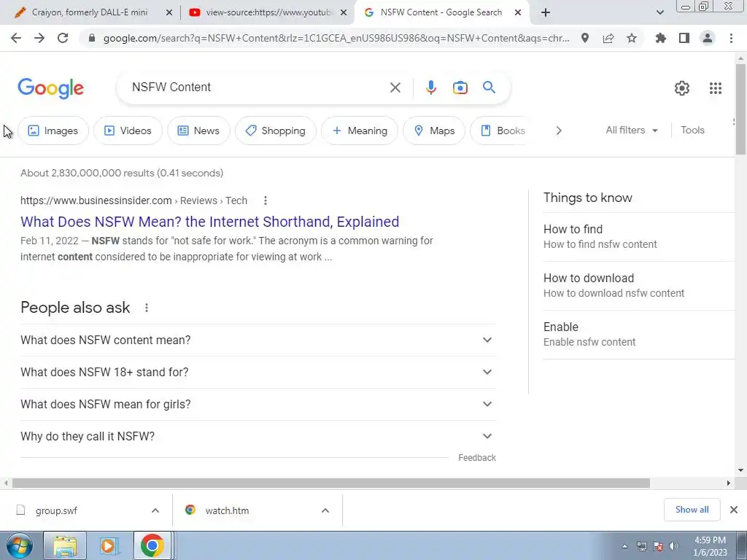The height and width of the screenshot is (560, 747).
Task: Open 'What Does NSFW Mean?' result link
Action: coord(209,222)
